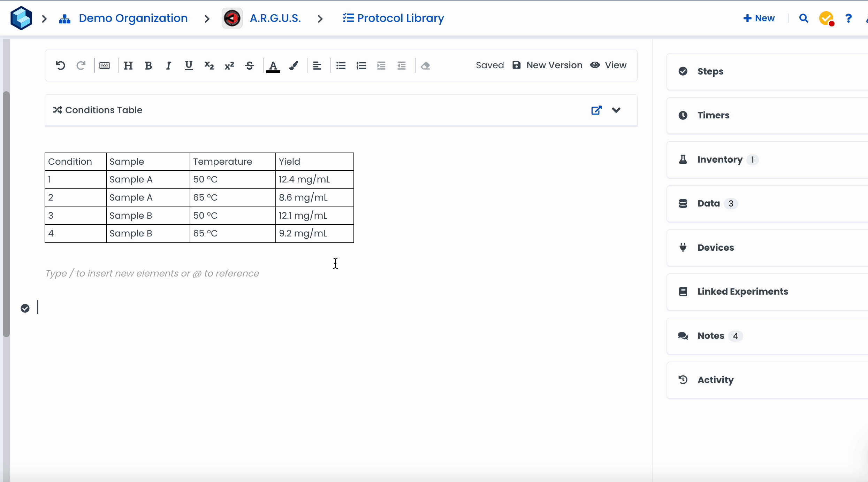
Task: Switch to View mode
Action: point(609,65)
